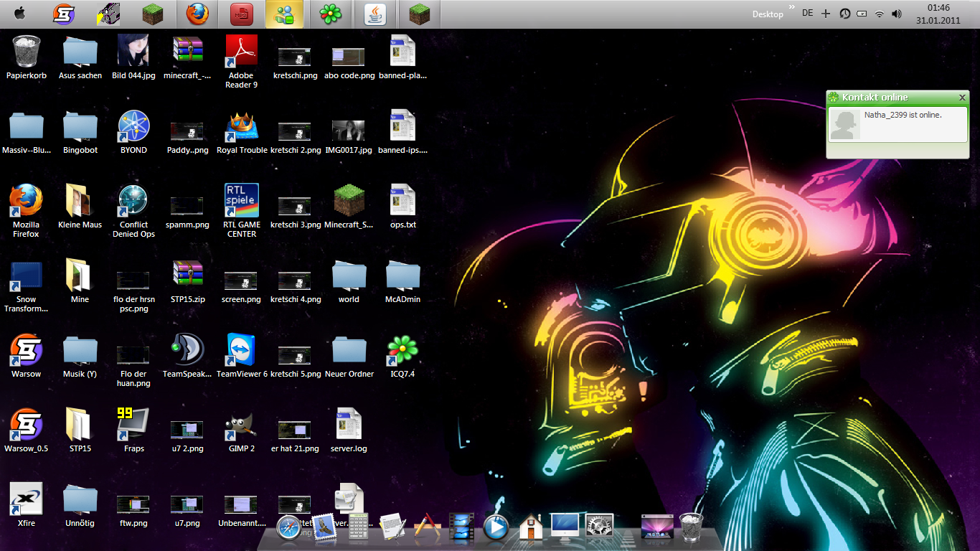The width and height of the screenshot is (980, 551).
Task: Click the speaker volume icon in tray
Action: coord(896,14)
